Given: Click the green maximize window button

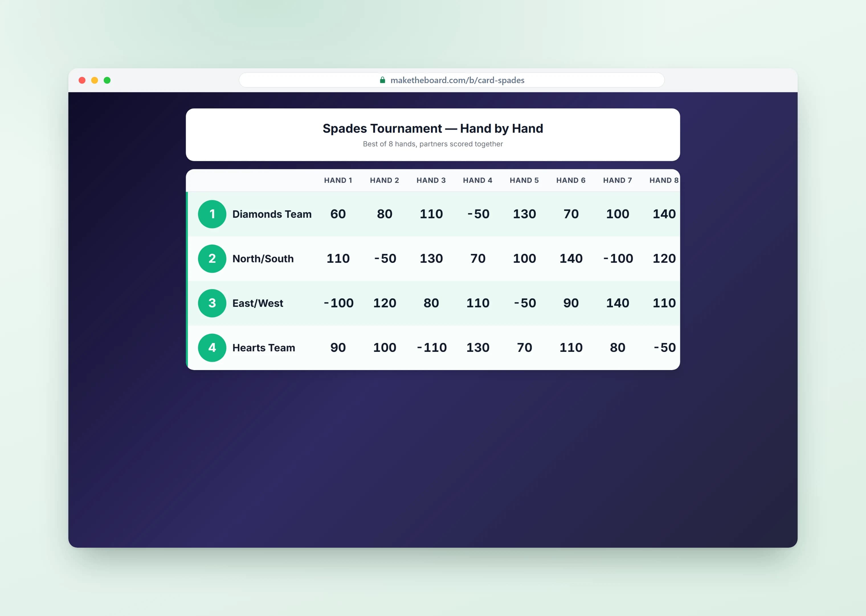Looking at the screenshot, I should (x=107, y=80).
